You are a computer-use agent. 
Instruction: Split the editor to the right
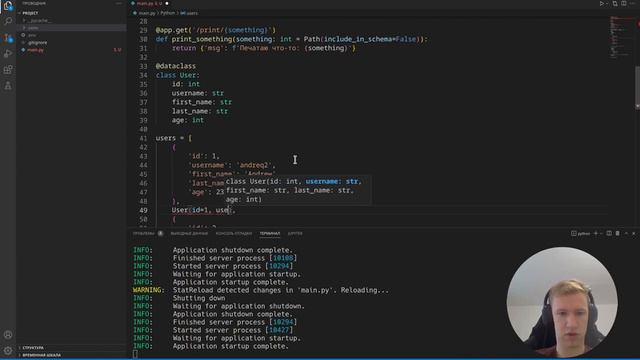(624, 4)
